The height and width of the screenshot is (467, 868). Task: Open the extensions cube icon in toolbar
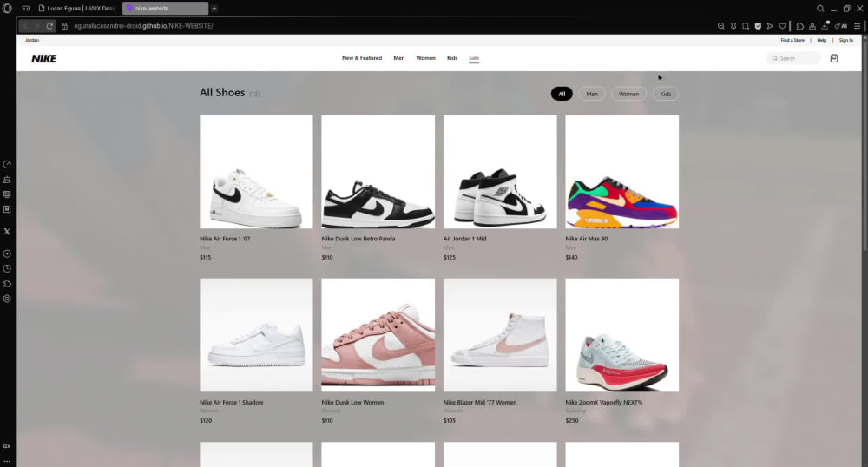pos(800,26)
